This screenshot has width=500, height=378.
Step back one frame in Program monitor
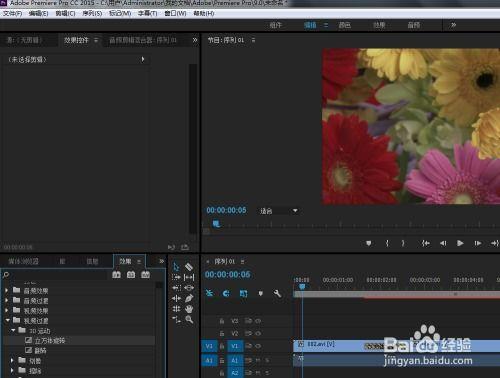pos(443,243)
